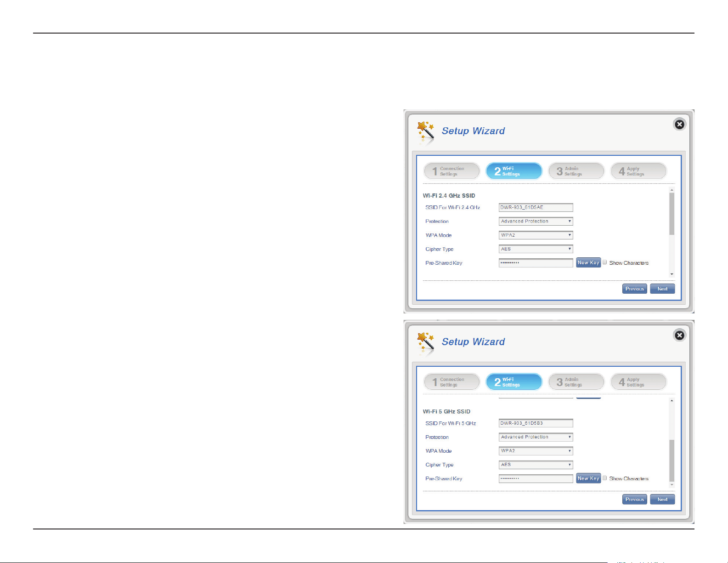Click Next in the lower wizard
The image size is (728, 563).
click(x=662, y=500)
